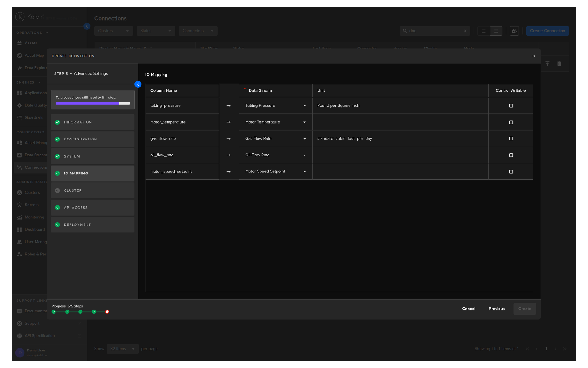Viewport: 588px width, 368px height.
Task: Click the Previous button
Action: coord(496,309)
